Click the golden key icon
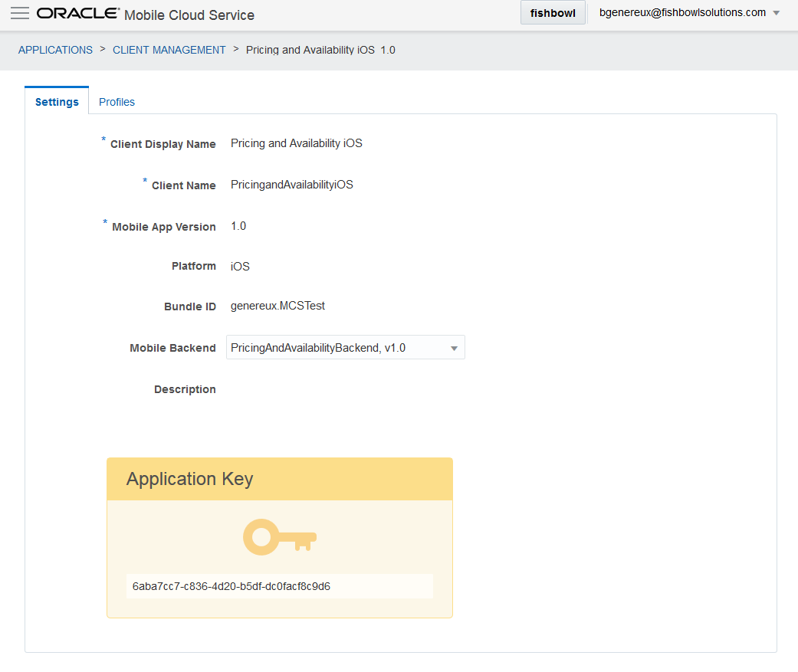 pos(280,536)
